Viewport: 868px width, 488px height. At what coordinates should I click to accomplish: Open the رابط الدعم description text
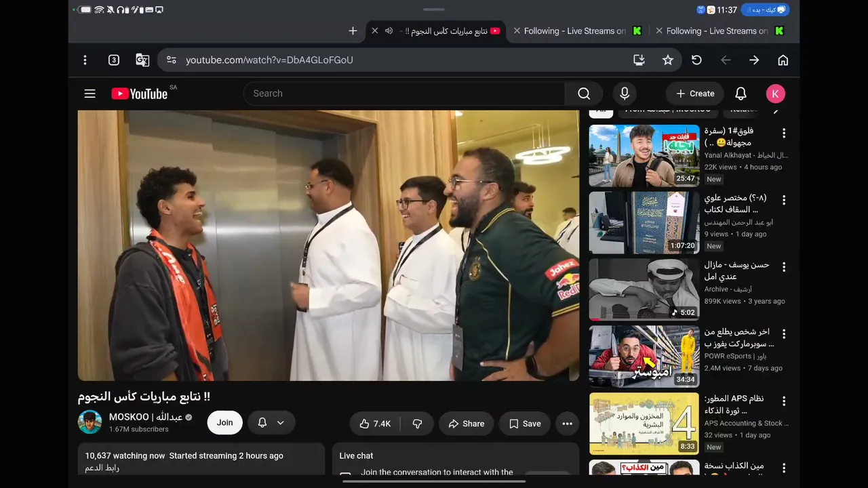pos(102,468)
